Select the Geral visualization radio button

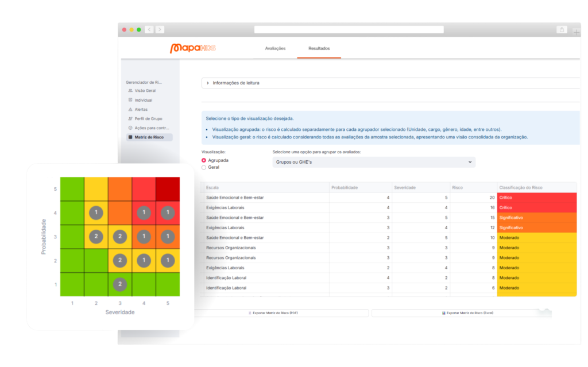[204, 167]
